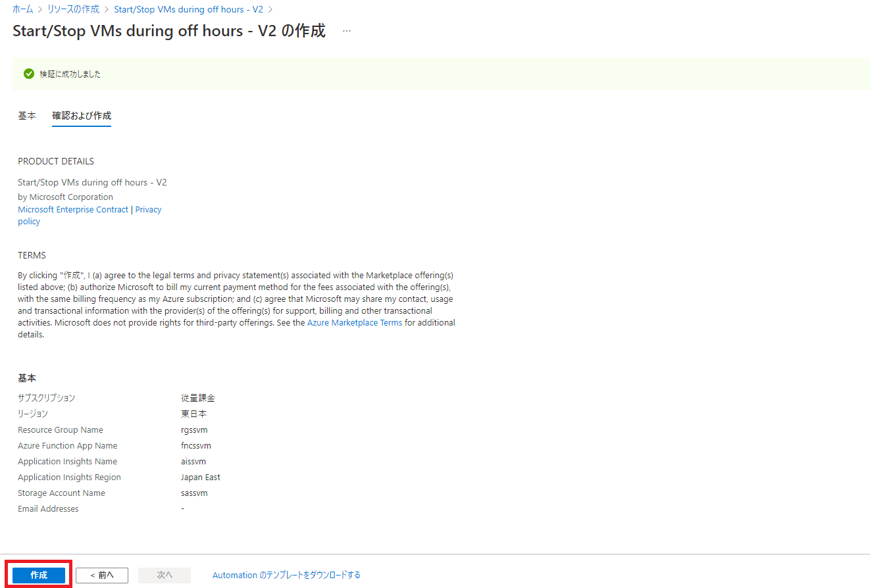Click the 作成 (Create) button
This screenshot has width=870, height=588.
pos(38,574)
